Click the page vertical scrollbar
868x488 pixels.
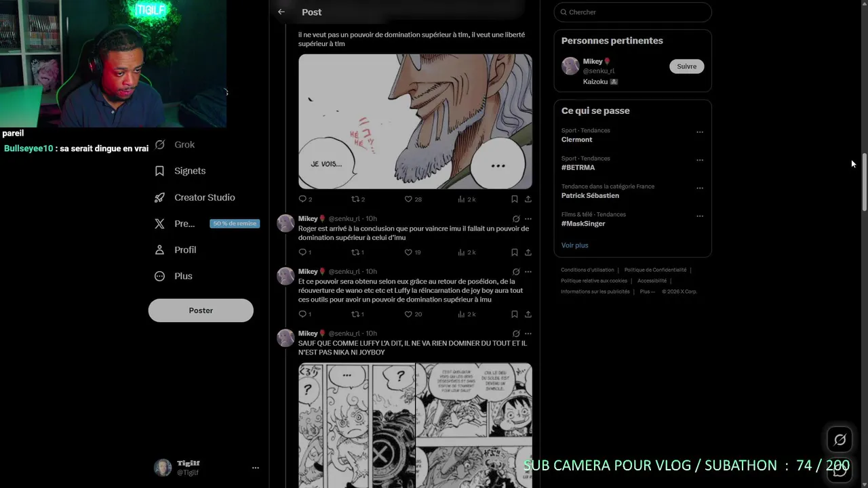(x=864, y=183)
